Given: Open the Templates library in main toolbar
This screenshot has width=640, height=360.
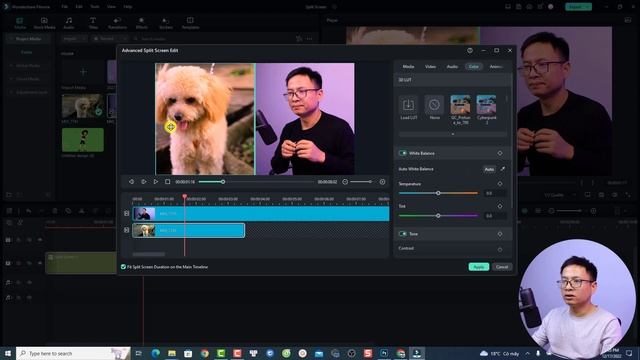Looking at the screenshot, I should click(190, 23).
